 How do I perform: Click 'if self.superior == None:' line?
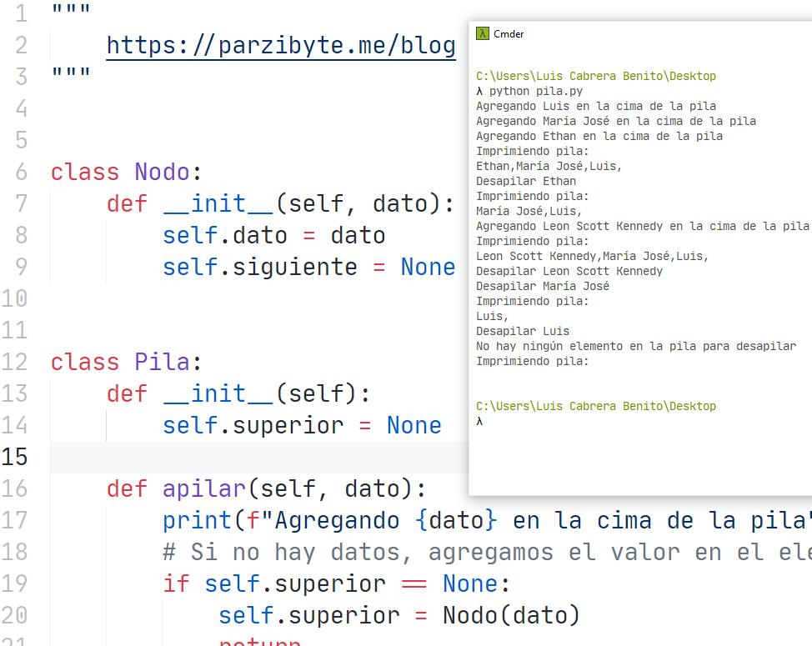337,583
